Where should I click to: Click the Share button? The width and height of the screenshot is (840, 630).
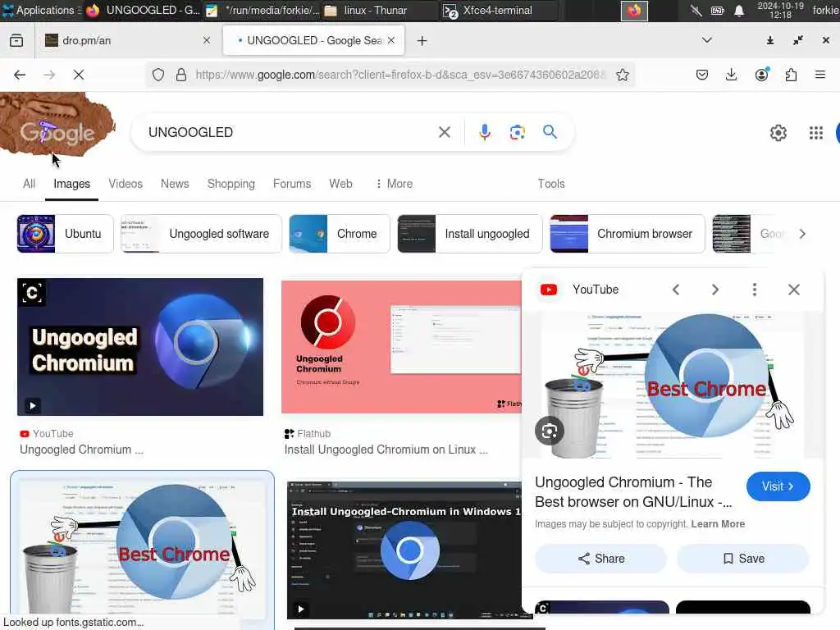600,559
